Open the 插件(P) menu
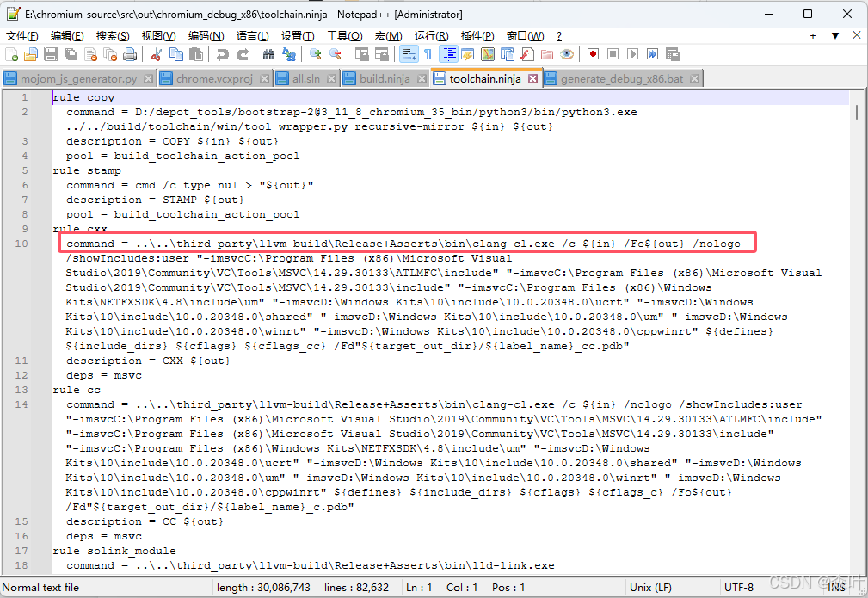868x598 pixels. 477,36
